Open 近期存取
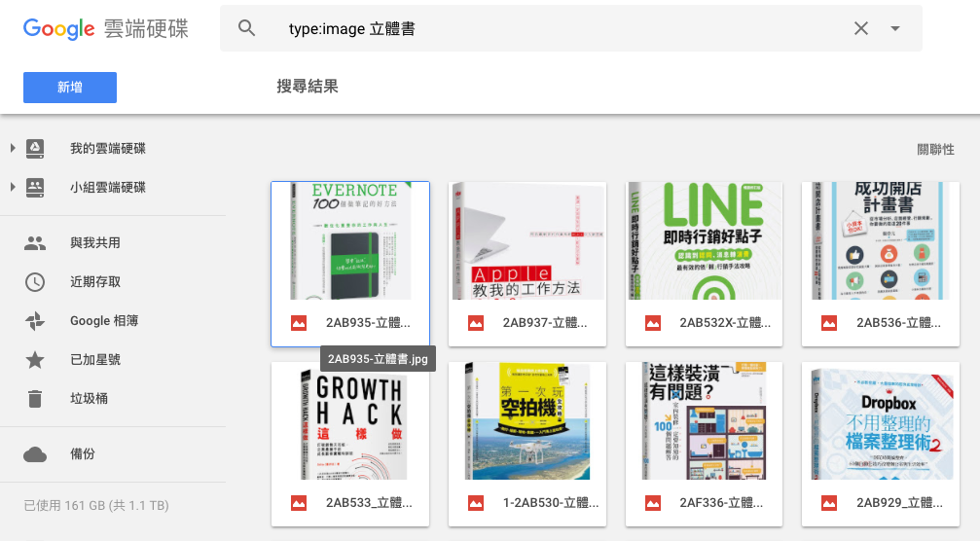 pyautogui.click(x=95, y=282)
